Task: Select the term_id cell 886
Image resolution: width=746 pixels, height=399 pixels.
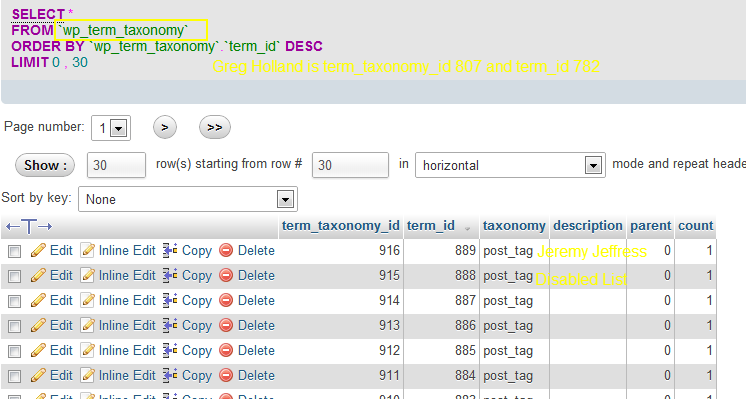Action: click(x=442, y=325)
